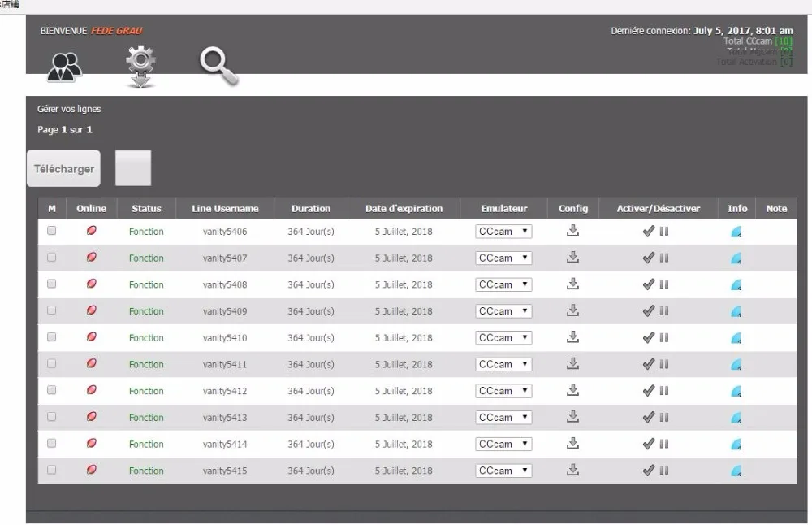
Task: Sort by the Line Username column header
Action: [225, 208]
